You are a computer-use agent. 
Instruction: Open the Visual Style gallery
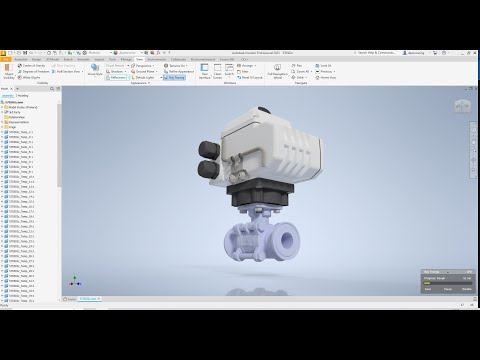tap(95, 71)
